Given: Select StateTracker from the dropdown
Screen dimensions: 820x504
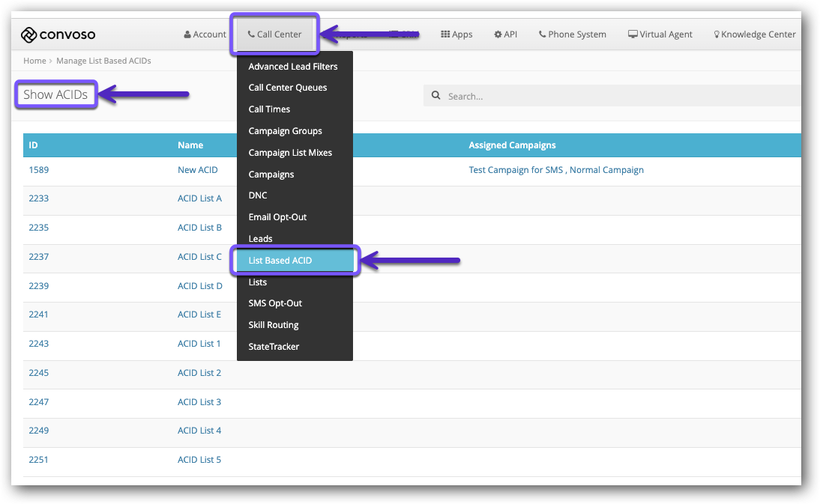Looking at the screenshot, I should (274, 347).
